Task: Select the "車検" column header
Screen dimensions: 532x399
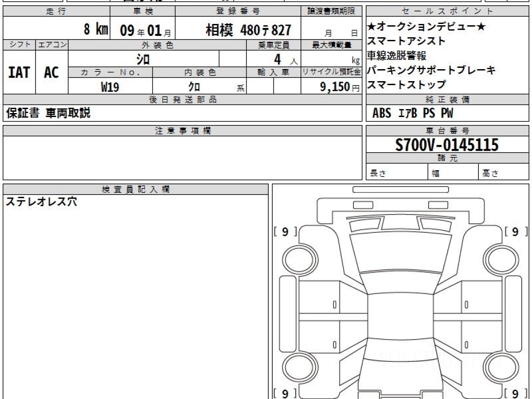Action: 142,12
